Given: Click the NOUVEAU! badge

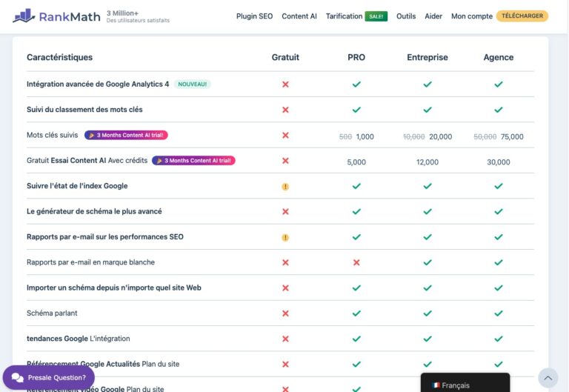Looking at the screenshot, I should (193, 84).
